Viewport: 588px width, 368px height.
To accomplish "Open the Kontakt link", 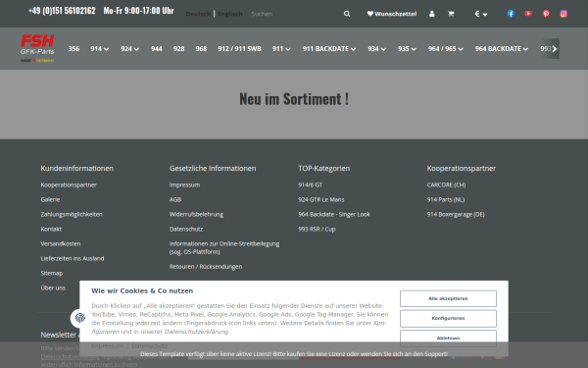I will pyautogui.click(x=51, y=229).
